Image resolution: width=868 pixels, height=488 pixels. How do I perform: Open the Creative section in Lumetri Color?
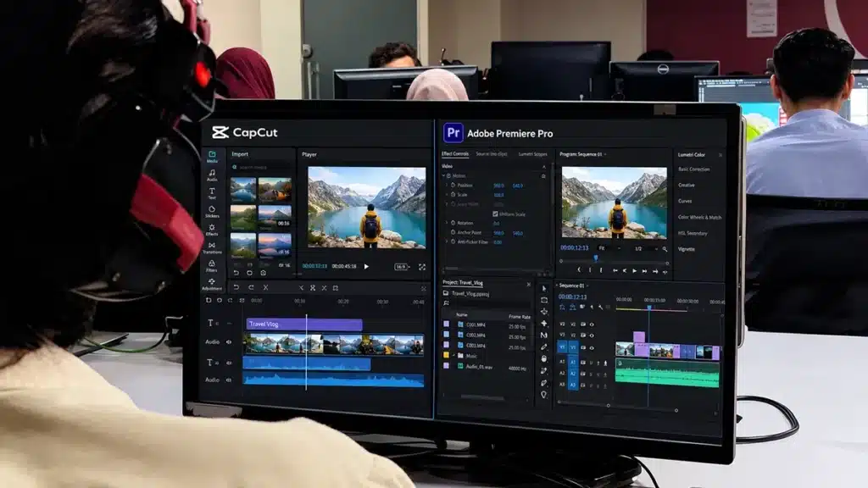click(x=687, y=186)
